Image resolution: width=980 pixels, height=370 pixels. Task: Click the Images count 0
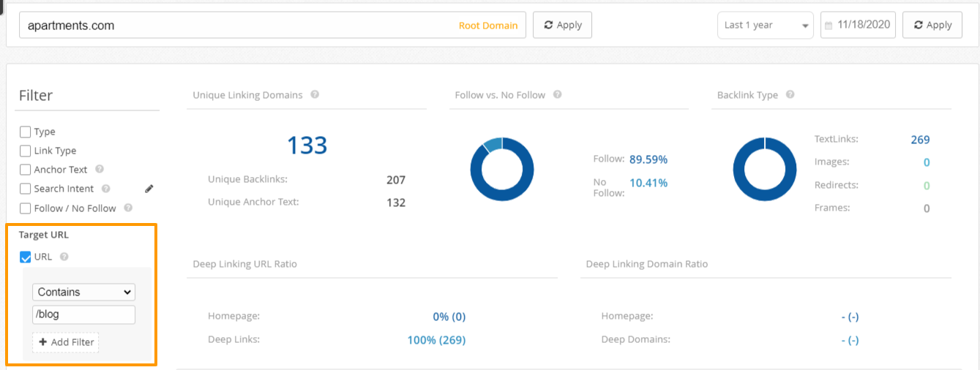(927, 162)
